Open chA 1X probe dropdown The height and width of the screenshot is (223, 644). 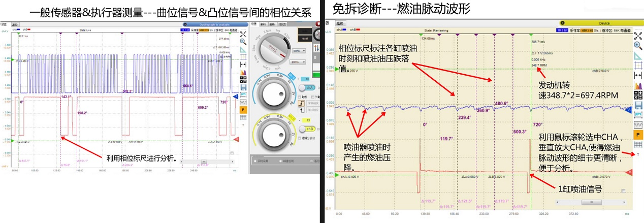306,79
